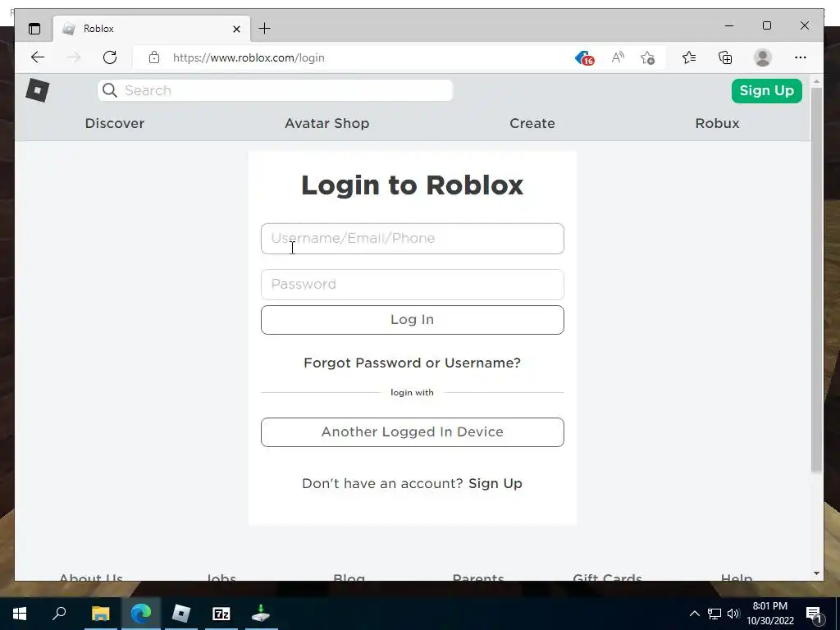This screenshot has width=840, height=630.
Task: Show hidden system tray icons
Action: [x=694, y=614]
